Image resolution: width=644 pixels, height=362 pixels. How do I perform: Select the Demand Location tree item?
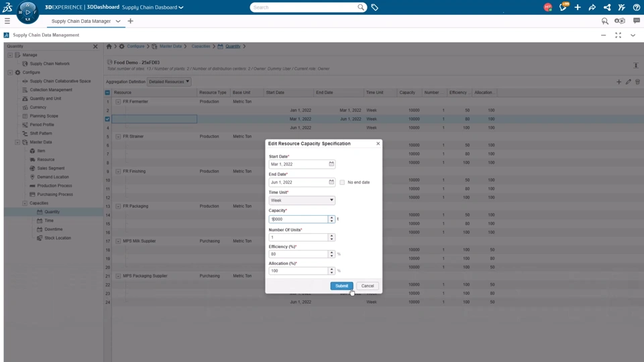click(x=53, y=177)
